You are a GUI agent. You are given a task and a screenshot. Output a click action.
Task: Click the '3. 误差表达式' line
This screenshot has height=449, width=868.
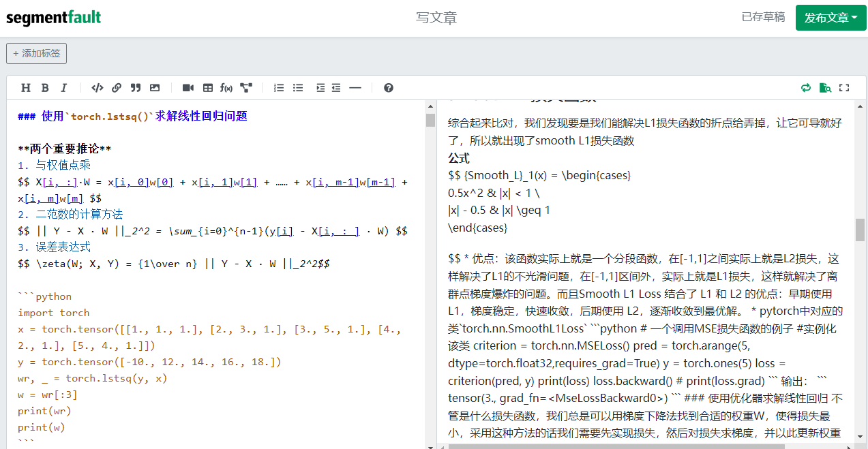coord(54,247)
